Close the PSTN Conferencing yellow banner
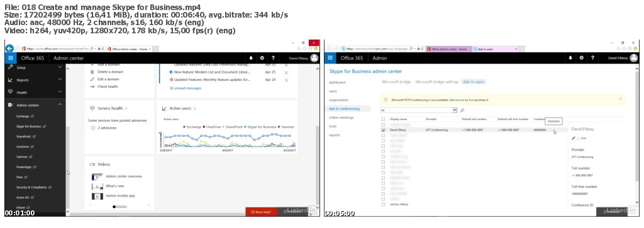The width and height of the screenshot is (644, 228). click(620, 99)
